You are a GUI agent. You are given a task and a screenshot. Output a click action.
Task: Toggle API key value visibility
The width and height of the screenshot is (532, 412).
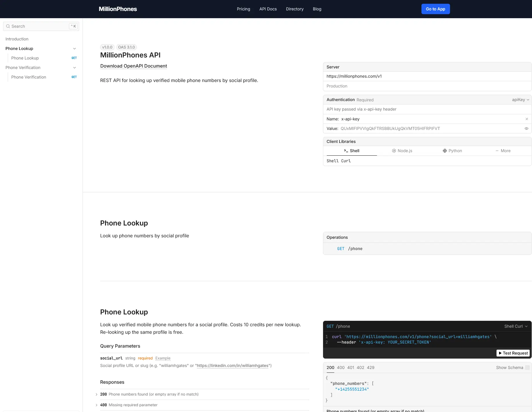point(527,128)
